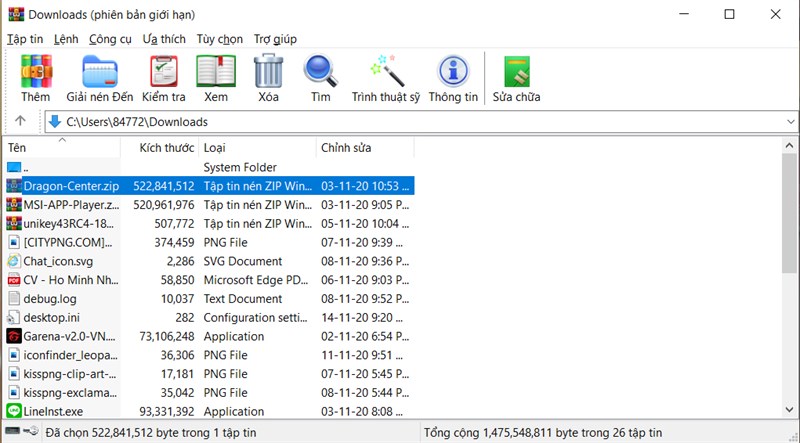800x443 pixels.
Task: Click the CITYPNG.COM image file icon
Action: click(x=14, y=242)
